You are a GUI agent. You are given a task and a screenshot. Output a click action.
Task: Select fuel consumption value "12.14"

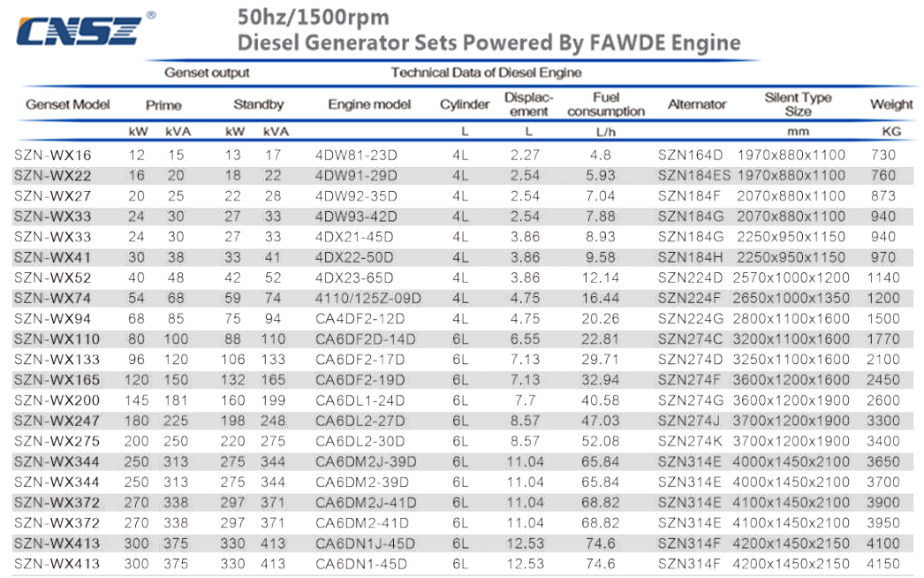(601, 278)
